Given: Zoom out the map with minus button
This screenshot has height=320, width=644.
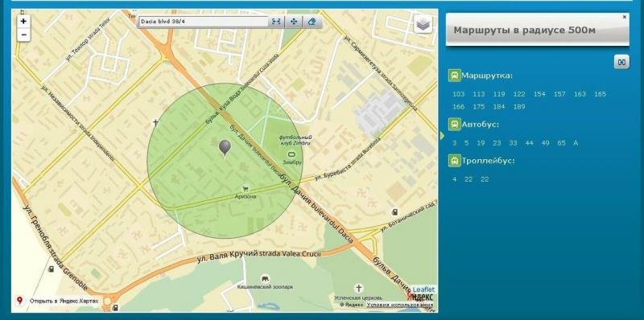Looking at the screenshot, I should pyautogui.click(x=23, y=35).
